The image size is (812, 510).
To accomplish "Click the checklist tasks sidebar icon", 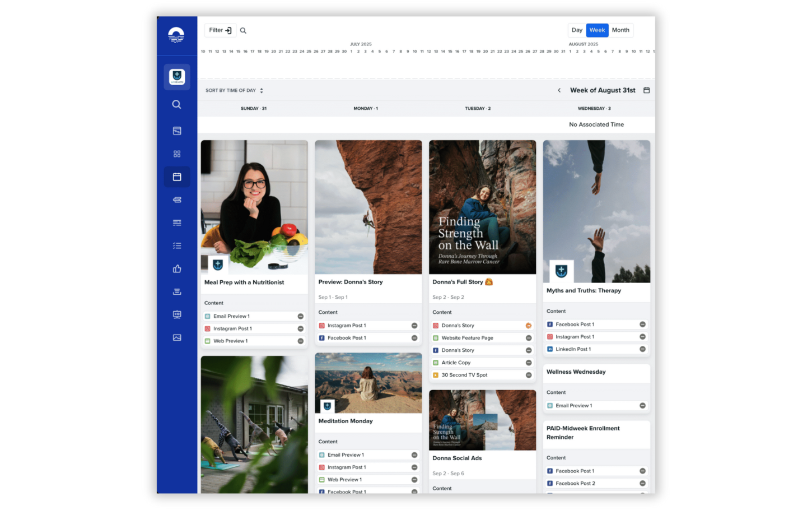I will tap(176, 246).
